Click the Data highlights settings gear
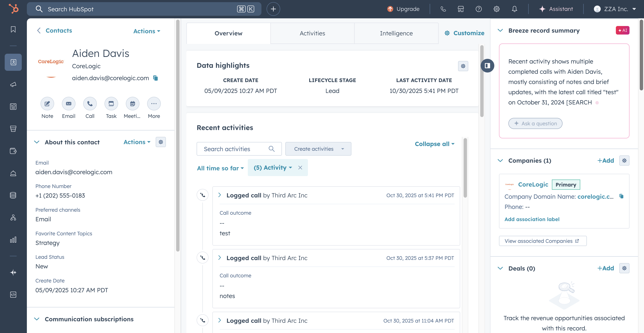 463,66
